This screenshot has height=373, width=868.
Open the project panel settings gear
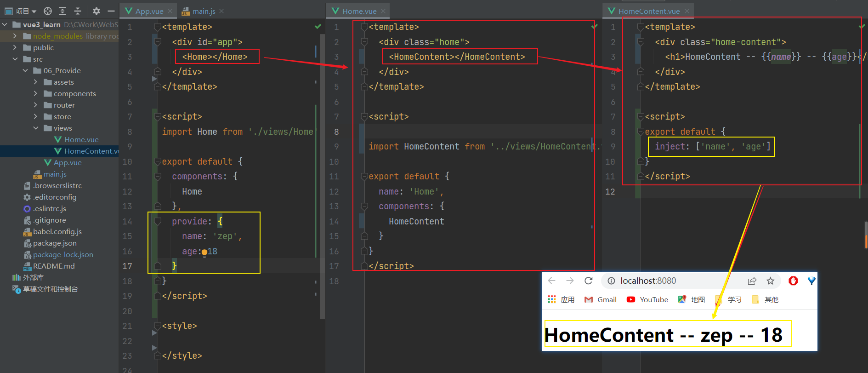tap(96, 11)
